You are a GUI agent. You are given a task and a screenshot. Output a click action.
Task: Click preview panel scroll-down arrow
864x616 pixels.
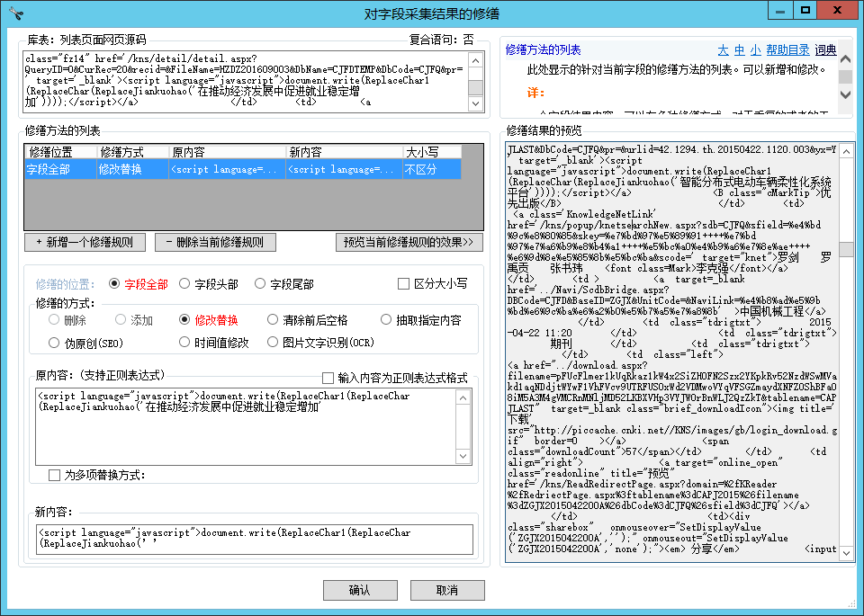[x=846, y=553]
